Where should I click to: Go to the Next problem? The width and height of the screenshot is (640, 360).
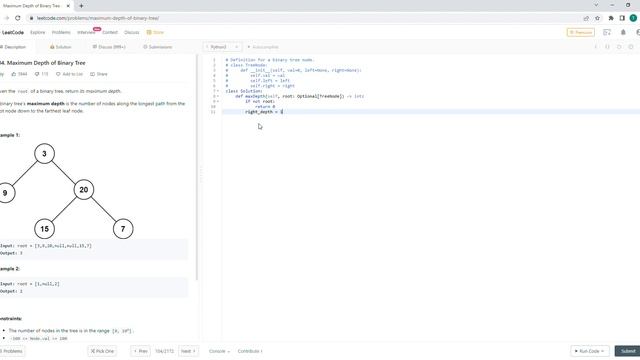pos(188,351)
